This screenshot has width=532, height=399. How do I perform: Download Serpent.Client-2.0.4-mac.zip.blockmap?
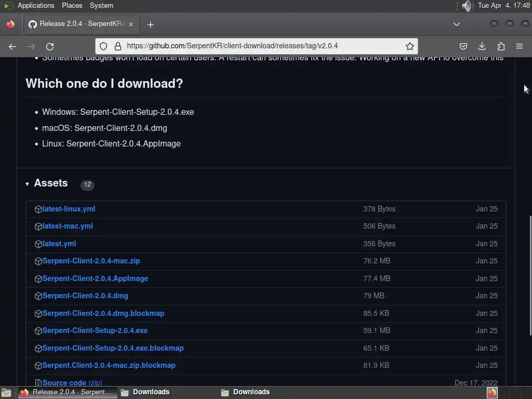tap(109, 365)
